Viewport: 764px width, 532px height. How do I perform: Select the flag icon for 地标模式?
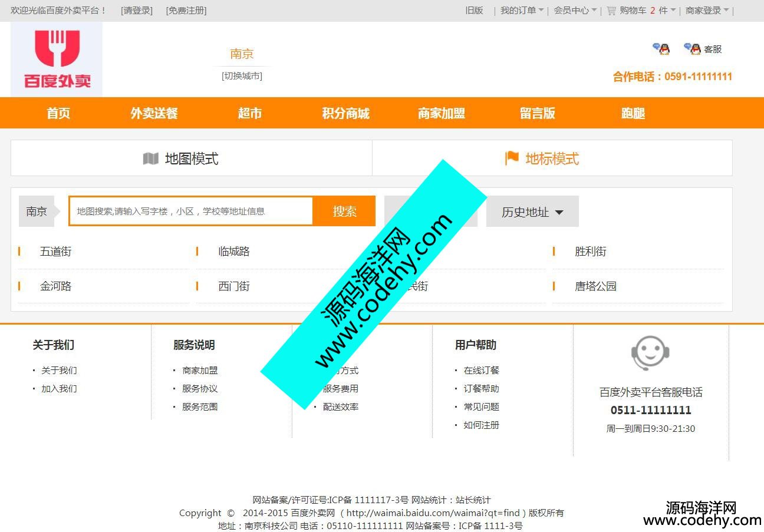point(512,158)
